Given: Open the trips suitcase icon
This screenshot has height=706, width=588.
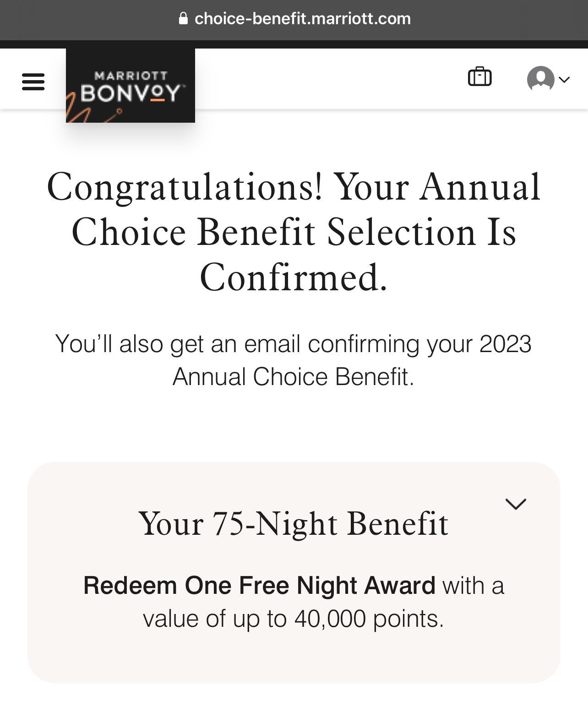Looking at the screenshot, I should [x=479, y=76].
